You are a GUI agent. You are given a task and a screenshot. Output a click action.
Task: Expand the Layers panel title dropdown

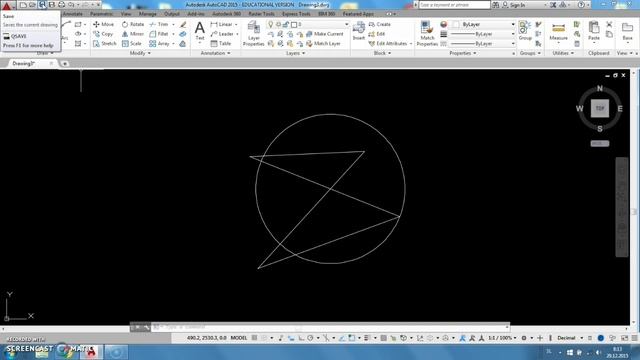pyautogui.click(x=296, y=53)
